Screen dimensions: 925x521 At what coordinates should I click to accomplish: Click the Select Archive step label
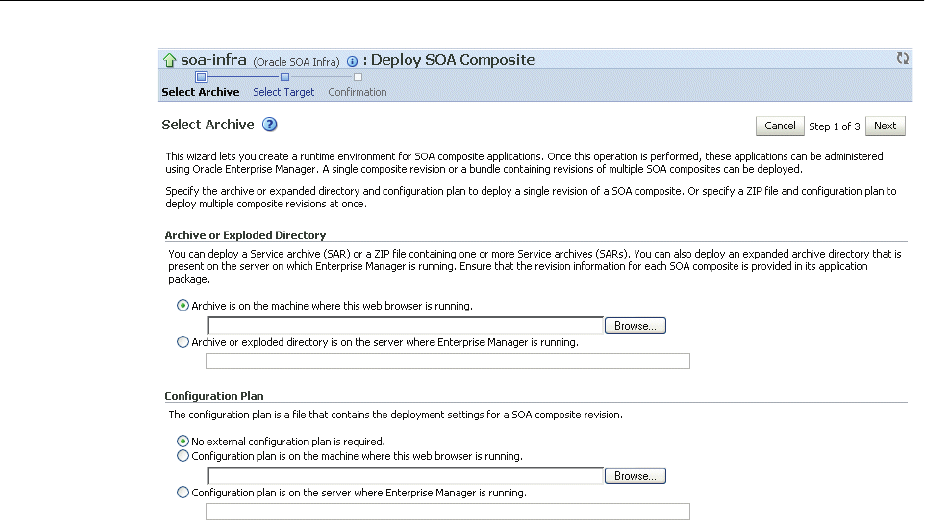[x=200, y=92]
